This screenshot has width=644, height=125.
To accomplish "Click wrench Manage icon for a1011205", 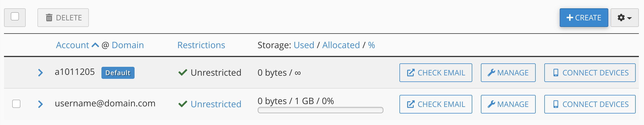I will click(x=491, y=73).
